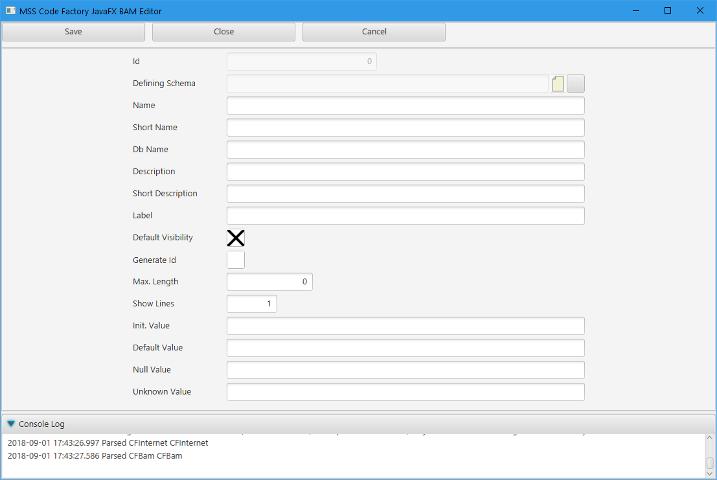Collapse the Console Log panel

(x=11, y=424)
